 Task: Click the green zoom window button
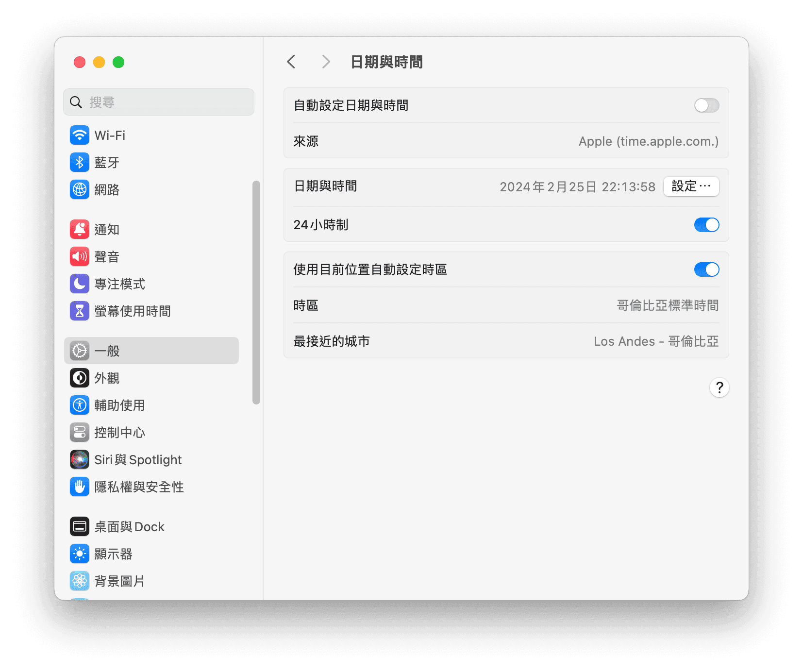[118, 62]
